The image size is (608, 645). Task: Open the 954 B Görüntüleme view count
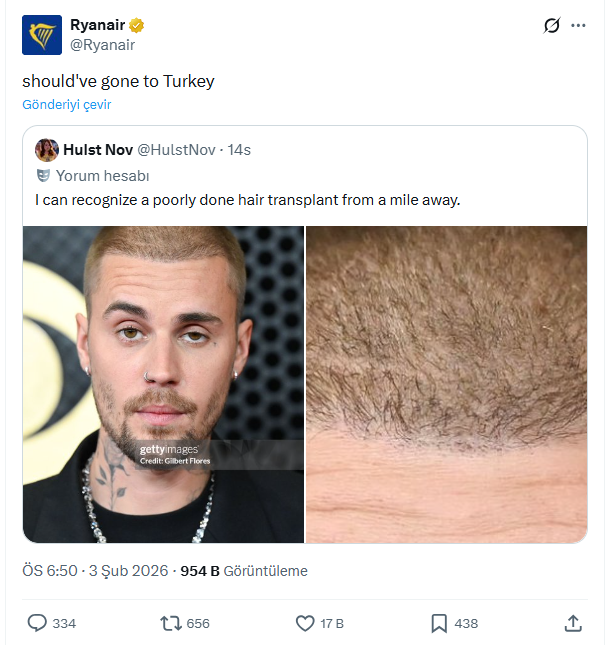pos(243,571)
